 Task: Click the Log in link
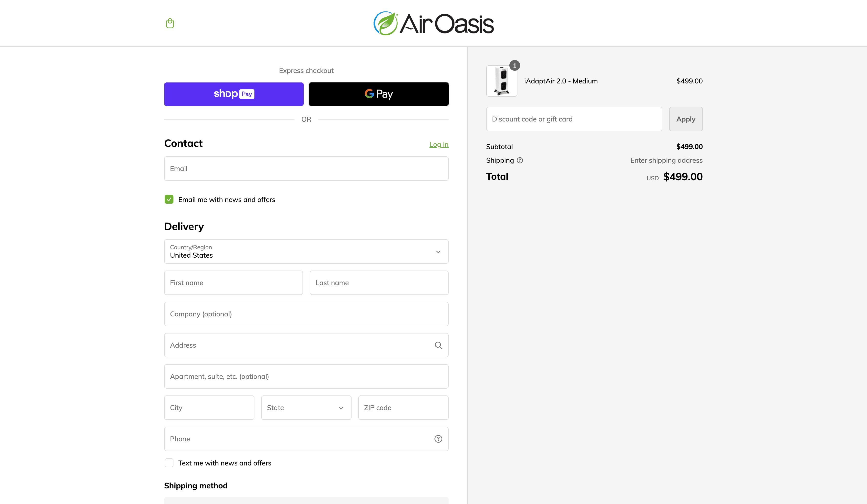coord(439,144)
